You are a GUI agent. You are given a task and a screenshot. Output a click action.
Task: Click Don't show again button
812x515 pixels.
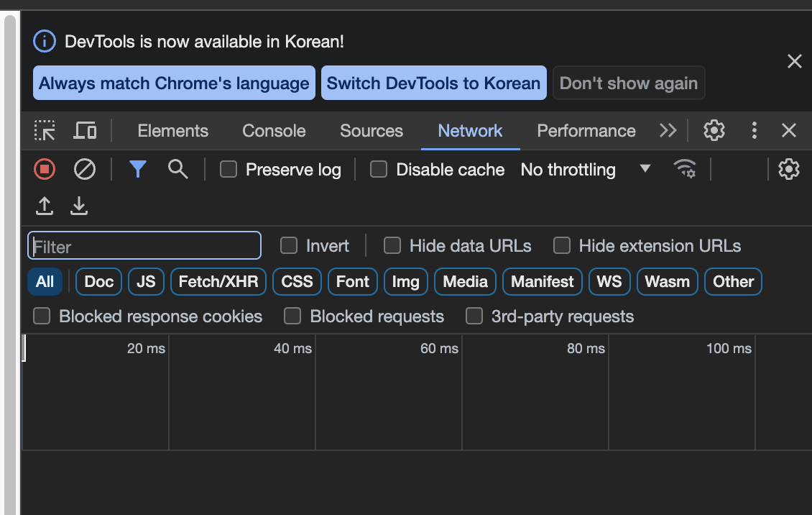(x=629, y=83)
